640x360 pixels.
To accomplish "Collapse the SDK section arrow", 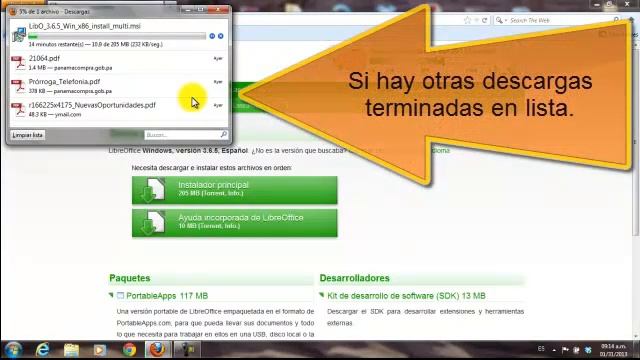I will coord(322,295).
